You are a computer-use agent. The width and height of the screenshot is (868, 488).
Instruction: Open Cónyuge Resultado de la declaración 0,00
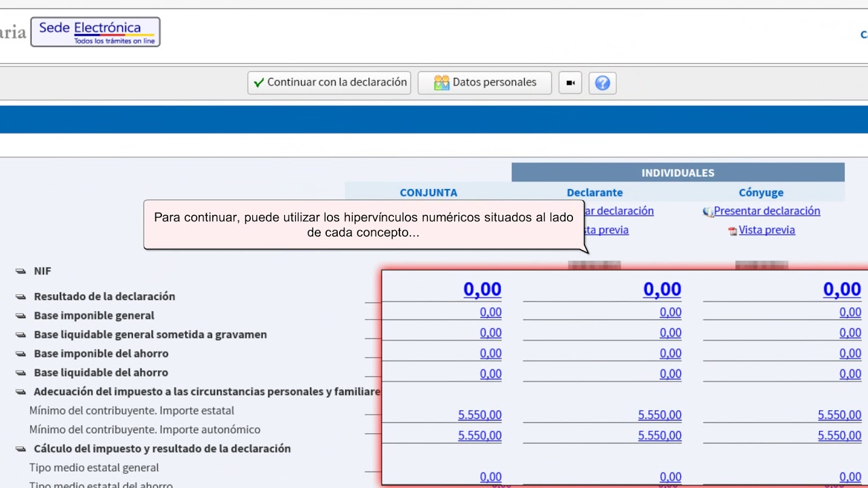coord(842,289)
